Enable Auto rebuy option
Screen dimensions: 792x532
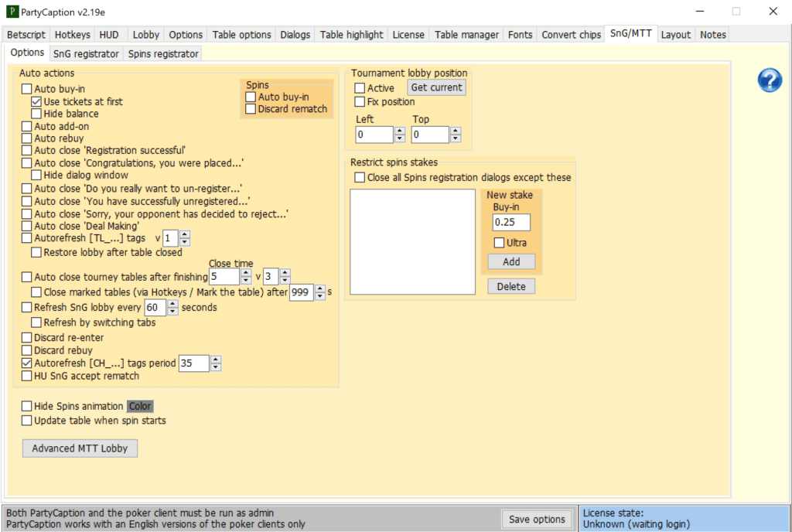point(27,138)
